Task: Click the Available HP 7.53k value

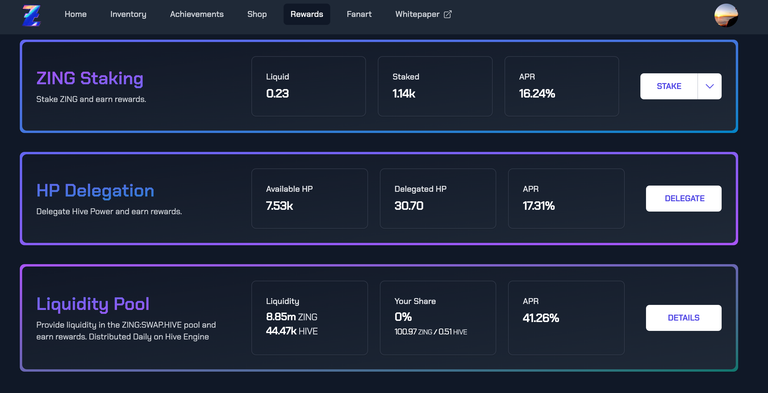Action: (280, 206)
